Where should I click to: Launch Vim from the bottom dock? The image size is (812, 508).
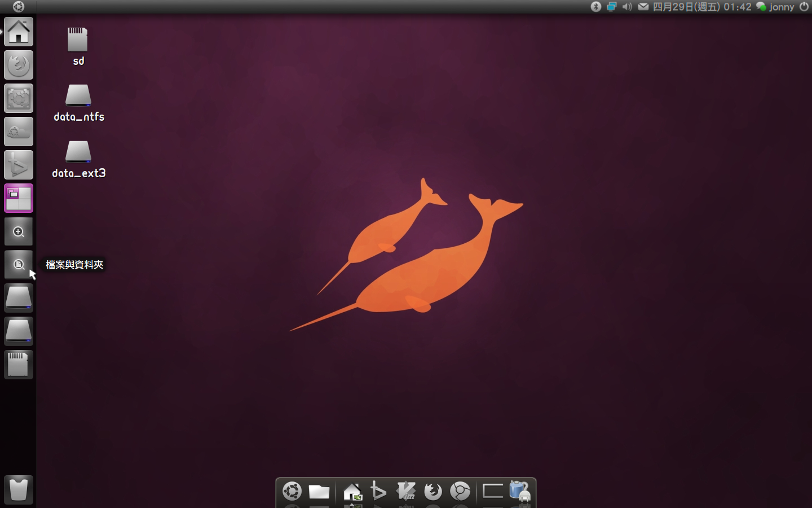pos(406,491)
